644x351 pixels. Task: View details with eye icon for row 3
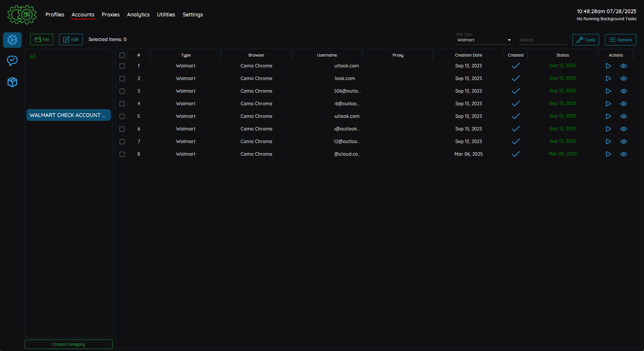[x=624, y=91]
